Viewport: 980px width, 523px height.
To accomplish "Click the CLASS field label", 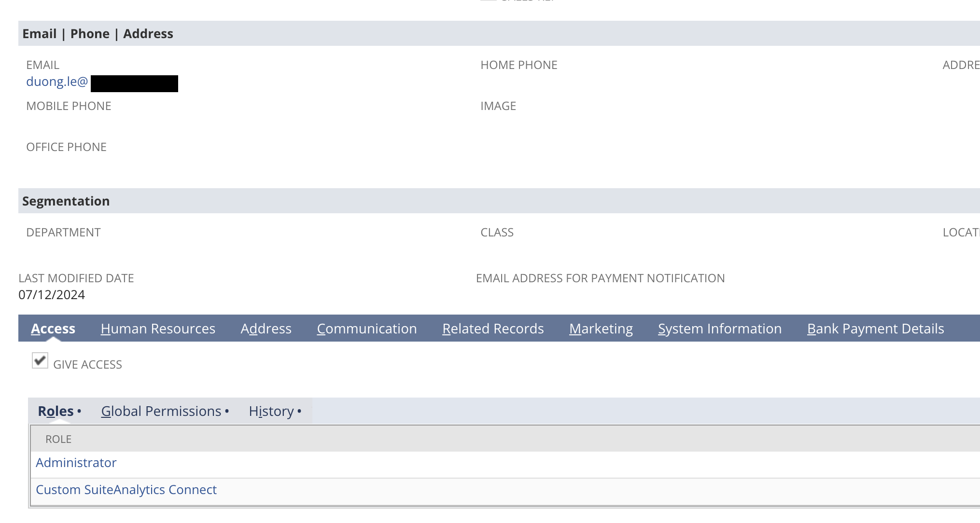I will coord(497,233).
